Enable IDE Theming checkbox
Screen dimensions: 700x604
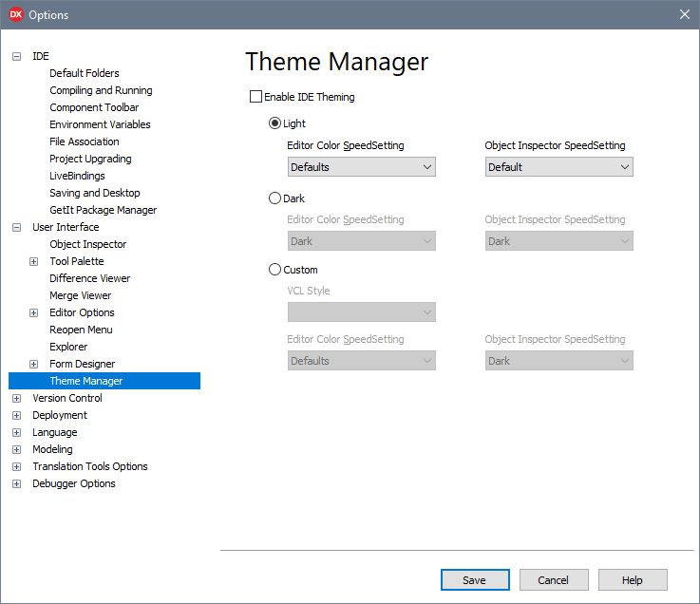pyautogui.click(x=255, y=97)
